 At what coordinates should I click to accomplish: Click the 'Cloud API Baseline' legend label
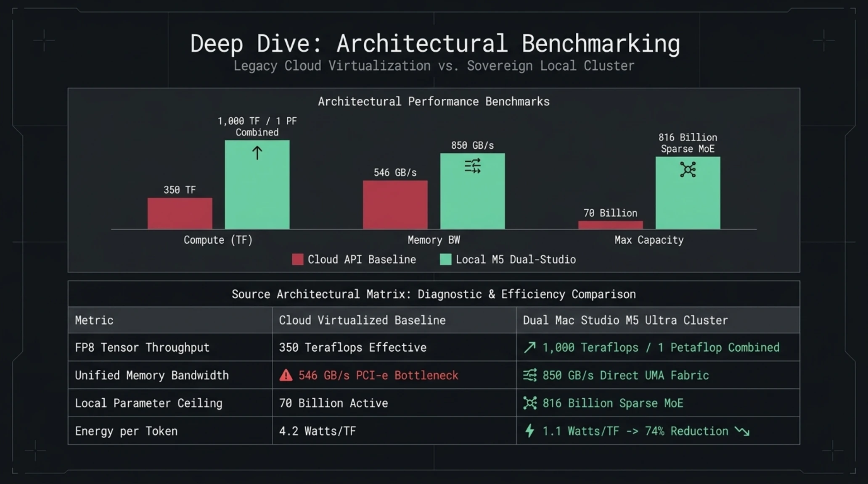[x=362, y=260]
